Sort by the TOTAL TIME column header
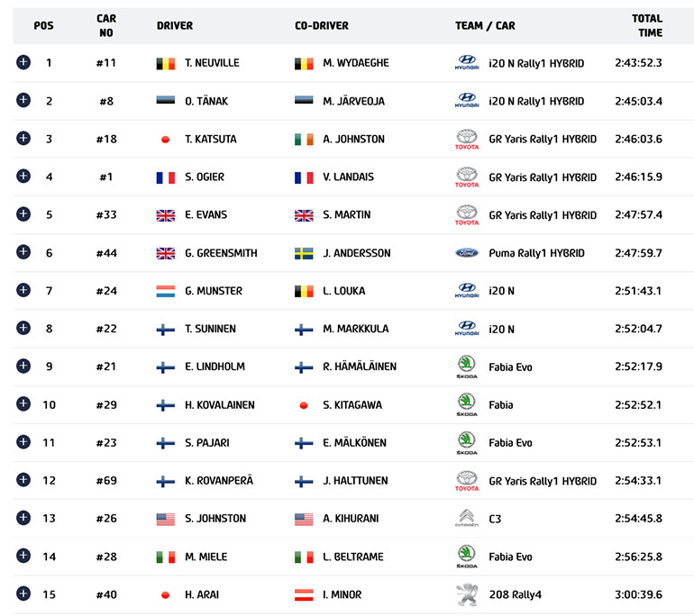This screenshot has width=694, height=616. point(646,25)
